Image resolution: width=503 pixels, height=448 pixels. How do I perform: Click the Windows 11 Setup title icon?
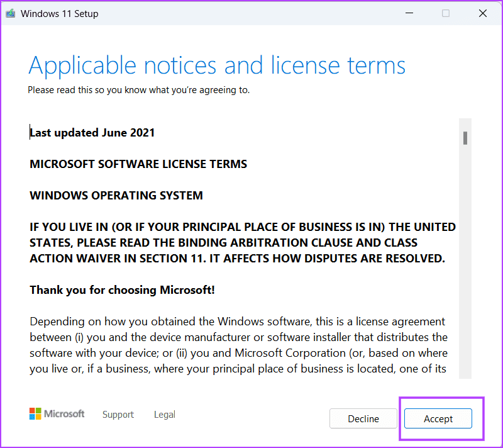[x=10, y=13]
